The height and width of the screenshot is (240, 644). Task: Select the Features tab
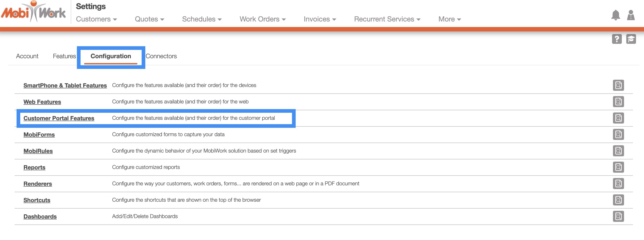tap(64, 56)
